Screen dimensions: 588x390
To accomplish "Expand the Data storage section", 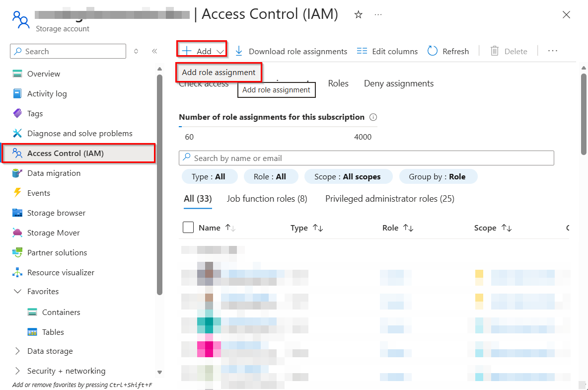I will point(17,351).
